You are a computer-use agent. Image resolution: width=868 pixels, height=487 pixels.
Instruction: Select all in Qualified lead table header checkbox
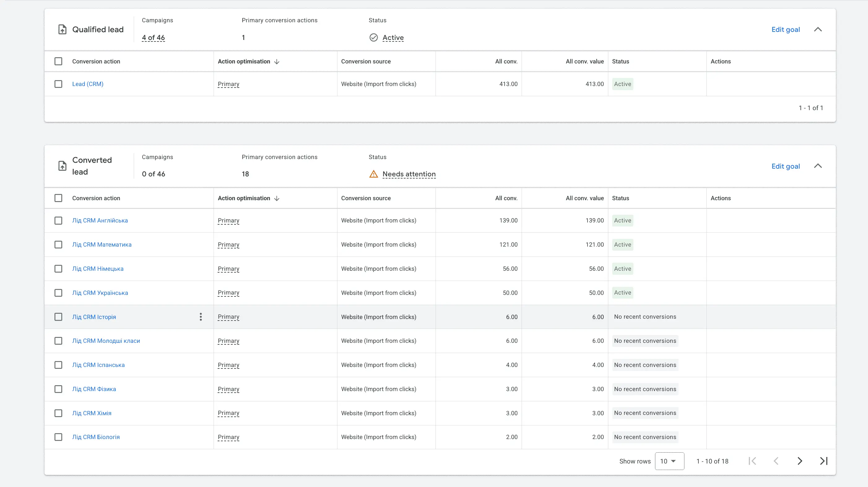pos(58,61)
